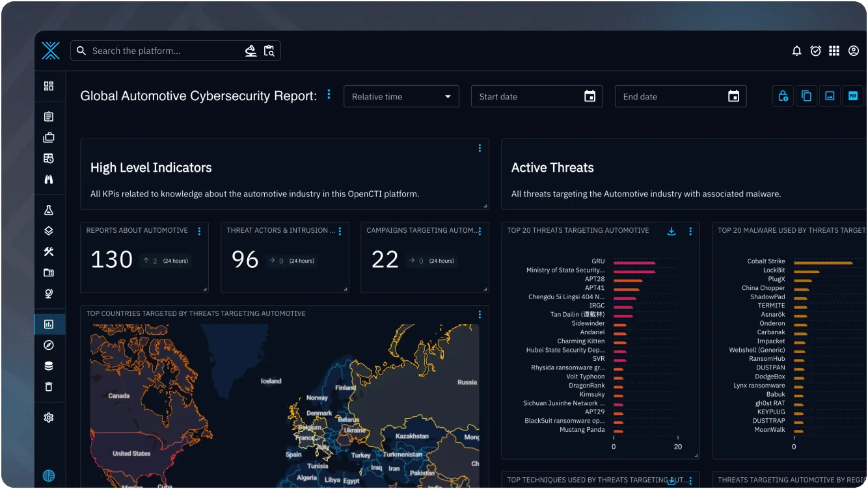Open triggers alarm-clock icon

(x=815, y=51)
